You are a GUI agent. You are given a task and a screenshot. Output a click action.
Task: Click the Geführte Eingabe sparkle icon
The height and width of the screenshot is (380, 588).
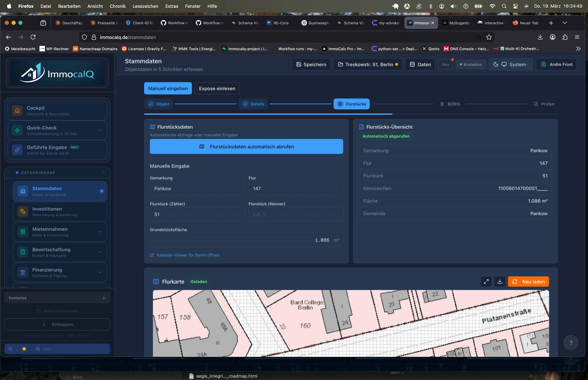tap(17, 150)
